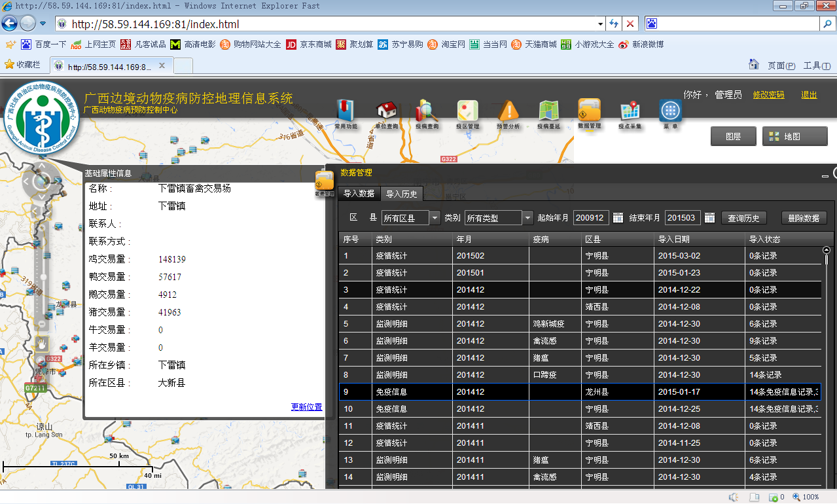The height and width of the screenshot is (504, 837).
Task: Open the 百度一下 bookmark
Action: coord(44,45)
